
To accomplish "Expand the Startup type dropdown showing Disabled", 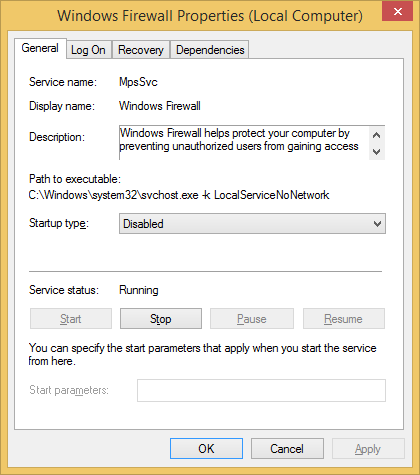I will pyautogui.click(x=252, y=224).
